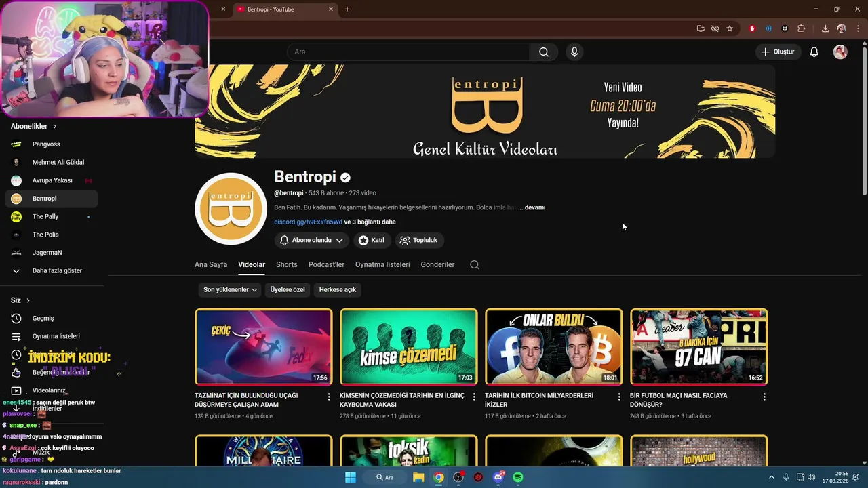Viewport: 868px width, 488px height.
Task: Open the Oynatma listeleri channel tab
Action: (x=382, y=264)
